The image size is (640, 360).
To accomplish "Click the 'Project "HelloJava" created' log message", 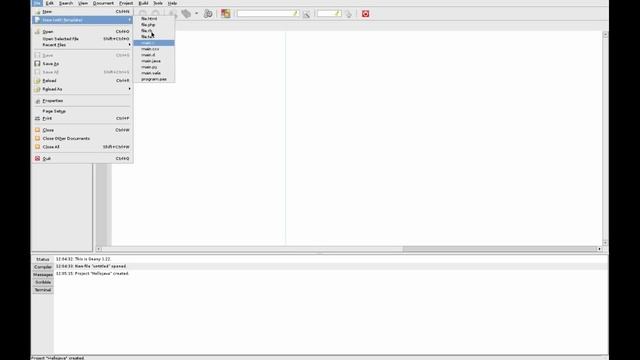I will click(x=92, y=273).
